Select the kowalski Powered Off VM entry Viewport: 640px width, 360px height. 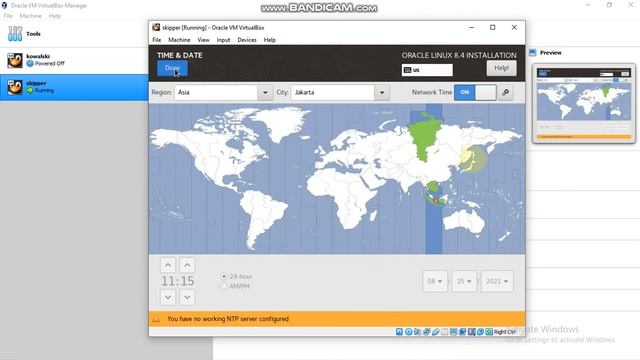74,60
